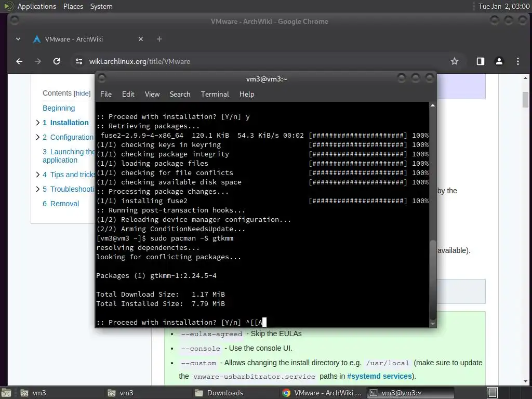Switch to Downloads folder taskbar item
This screenshot has width=532, height=399.
tap(234, 393)
